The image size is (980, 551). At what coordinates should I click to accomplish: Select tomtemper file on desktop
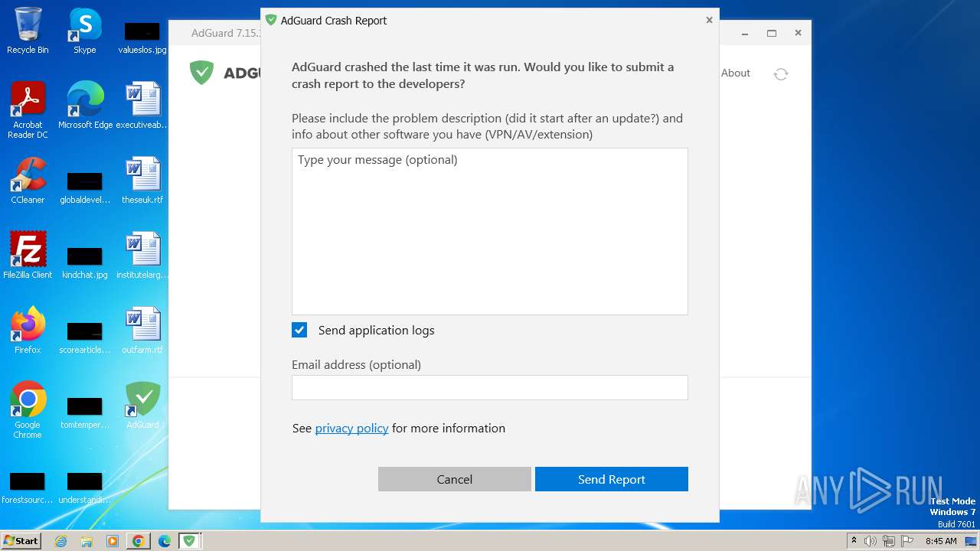[x=85, y=412]
